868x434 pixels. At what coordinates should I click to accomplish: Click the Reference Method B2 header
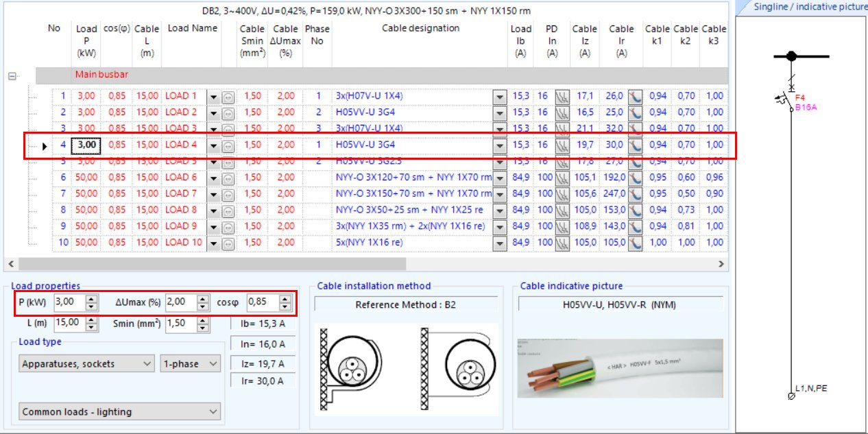point(406,304)
